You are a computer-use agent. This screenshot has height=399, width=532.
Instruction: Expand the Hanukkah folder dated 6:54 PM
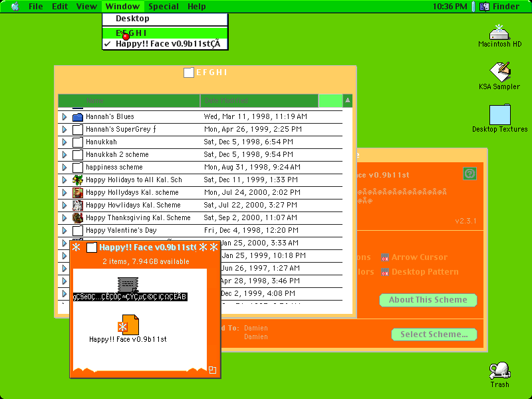(x=65, y=142)
